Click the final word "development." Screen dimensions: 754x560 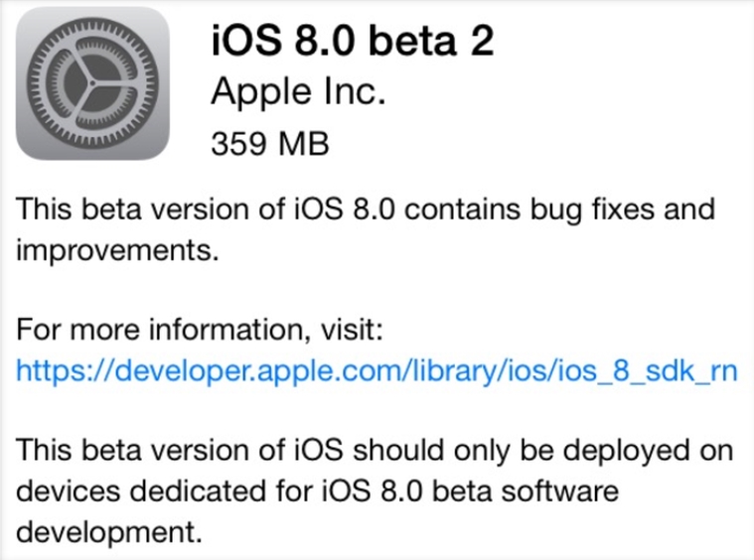[103, 531]
